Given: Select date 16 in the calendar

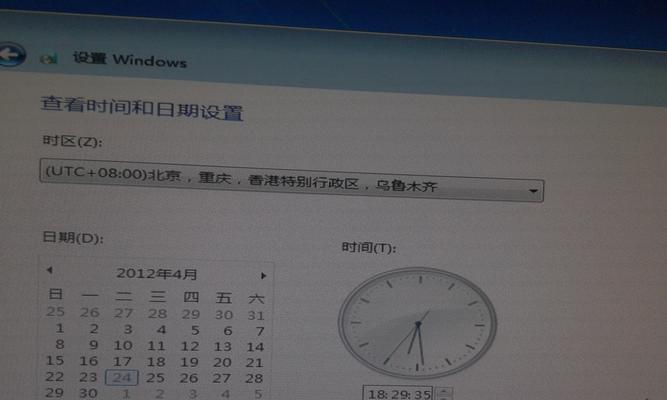Looking at the screenshot, I should (x=88, y=361).
